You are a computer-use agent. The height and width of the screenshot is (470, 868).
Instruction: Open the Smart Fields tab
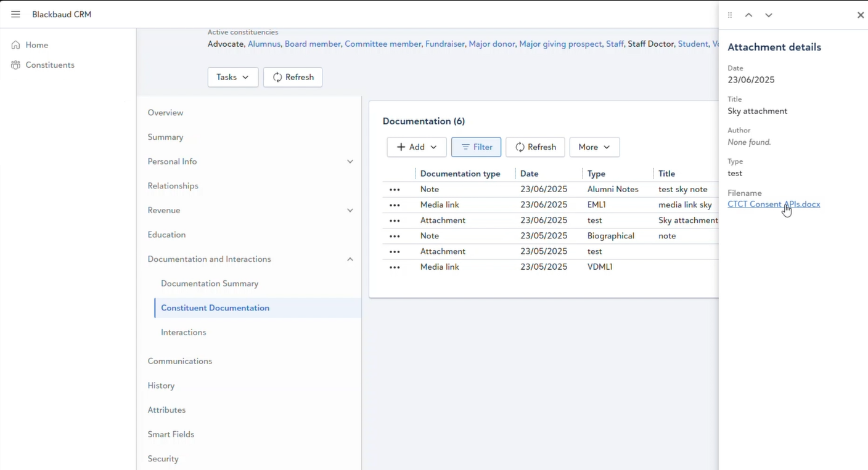click(171, 434)
